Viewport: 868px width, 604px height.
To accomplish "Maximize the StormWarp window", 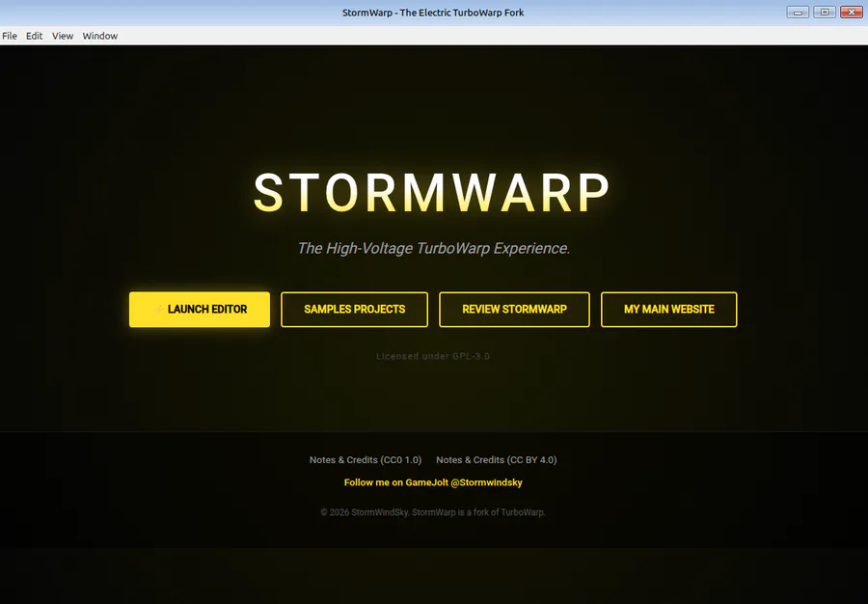I will 825,12.
